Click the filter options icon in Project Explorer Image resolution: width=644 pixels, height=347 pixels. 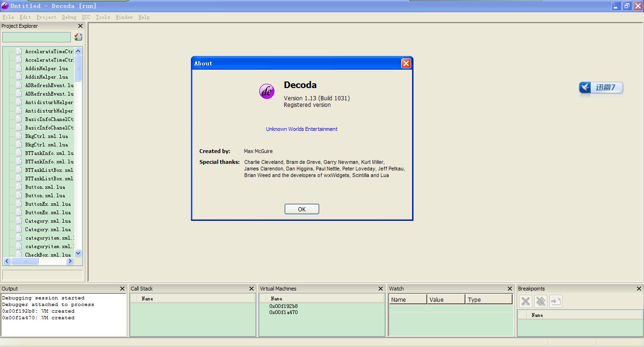[78, 37]
